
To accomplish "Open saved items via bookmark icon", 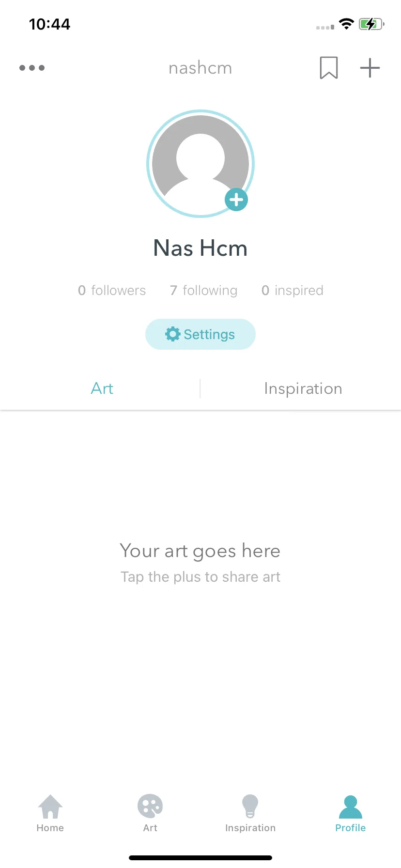I will 329,68.
